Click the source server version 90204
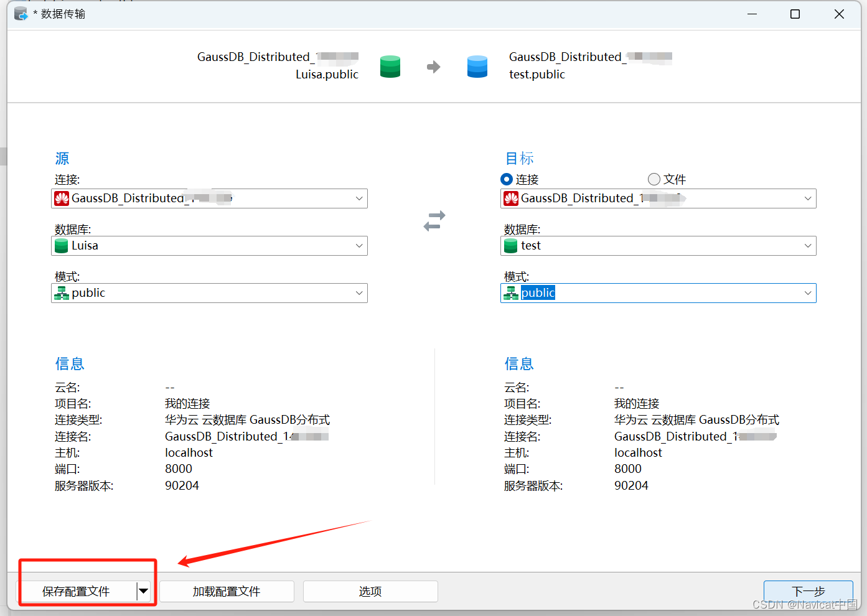867x616 pixels. pyautogui.click(x=182, y=485)
